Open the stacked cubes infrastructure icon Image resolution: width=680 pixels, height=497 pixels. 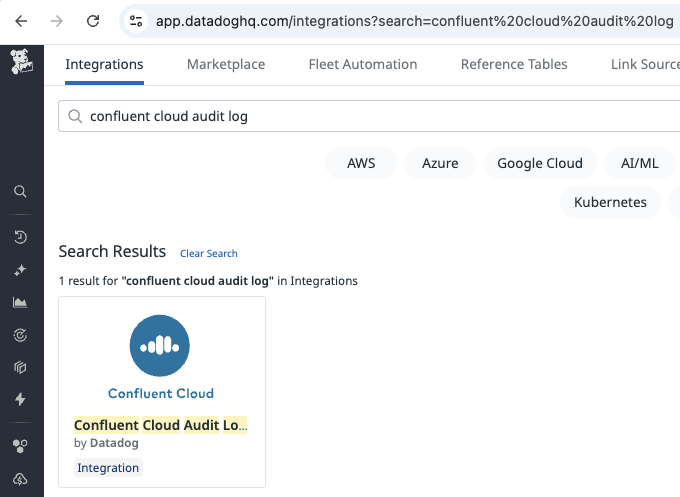[x=20, y=367]
